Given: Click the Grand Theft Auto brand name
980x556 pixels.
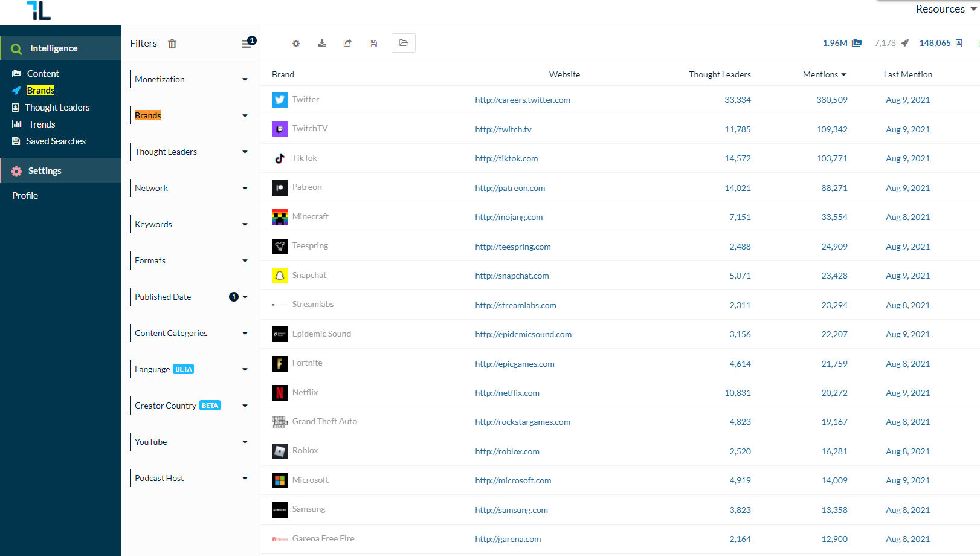Looking at the screenshot, I should click(324, 421).
